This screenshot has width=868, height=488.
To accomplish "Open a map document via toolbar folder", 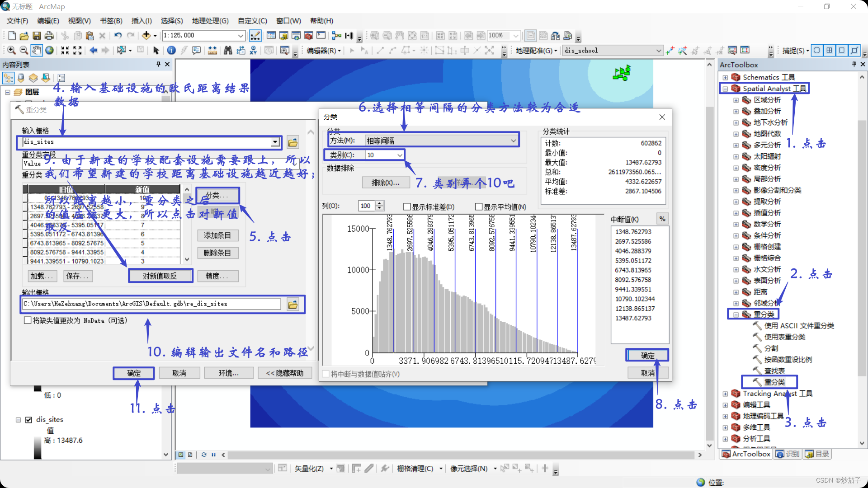I will click(x=24, y=36).
